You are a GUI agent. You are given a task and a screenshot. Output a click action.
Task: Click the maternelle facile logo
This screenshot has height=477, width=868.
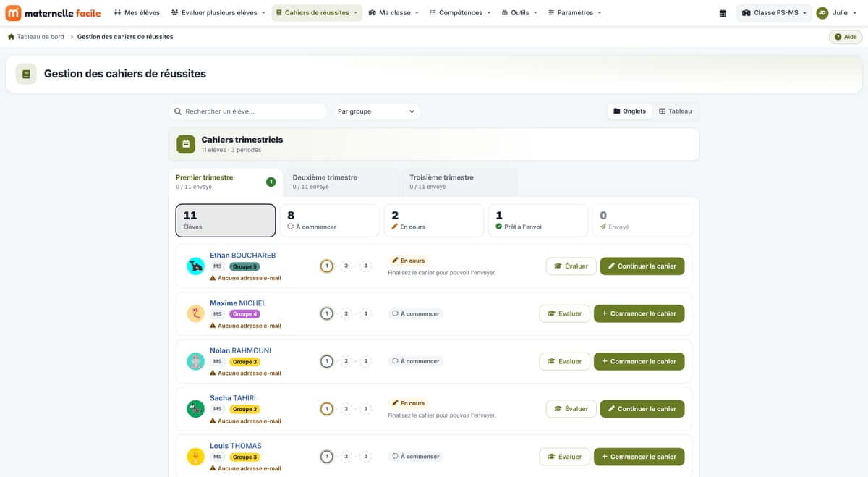(x=53, y=13)
